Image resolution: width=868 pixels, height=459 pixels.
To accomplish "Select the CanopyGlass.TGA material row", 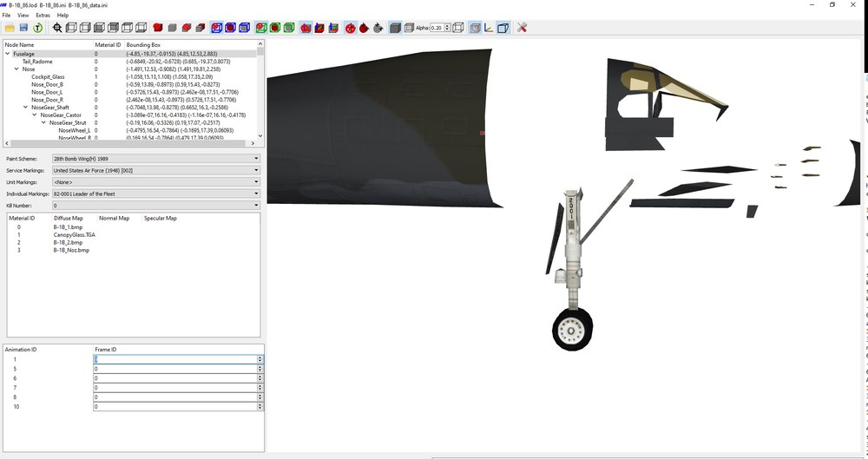I will (x=74, y=235).
